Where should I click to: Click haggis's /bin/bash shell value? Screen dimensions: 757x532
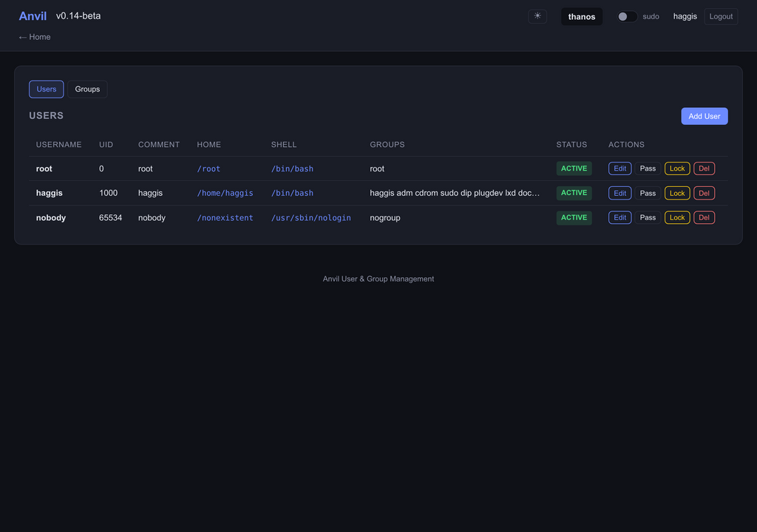[292, 193]
